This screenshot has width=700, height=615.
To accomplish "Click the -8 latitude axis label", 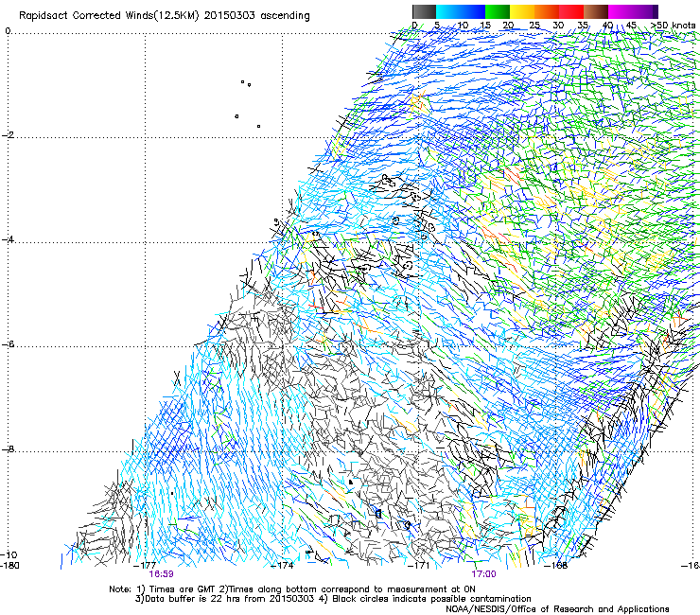I will coord(8,449).
